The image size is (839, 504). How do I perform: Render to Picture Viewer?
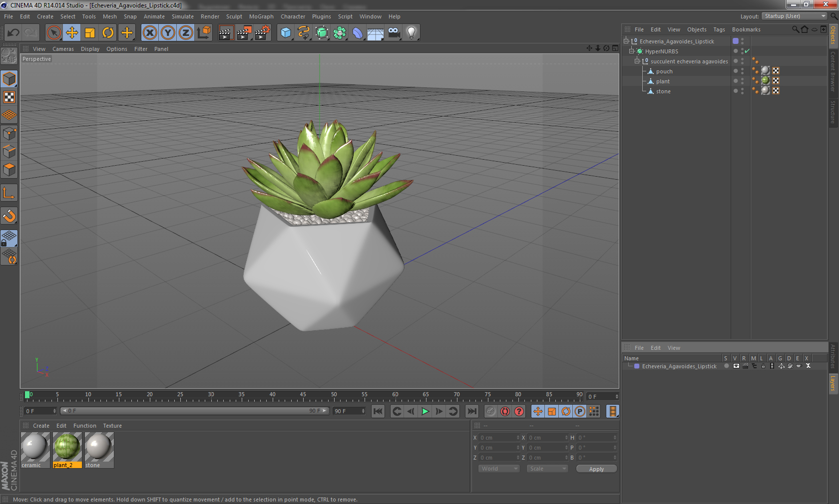tap(244, 33)
